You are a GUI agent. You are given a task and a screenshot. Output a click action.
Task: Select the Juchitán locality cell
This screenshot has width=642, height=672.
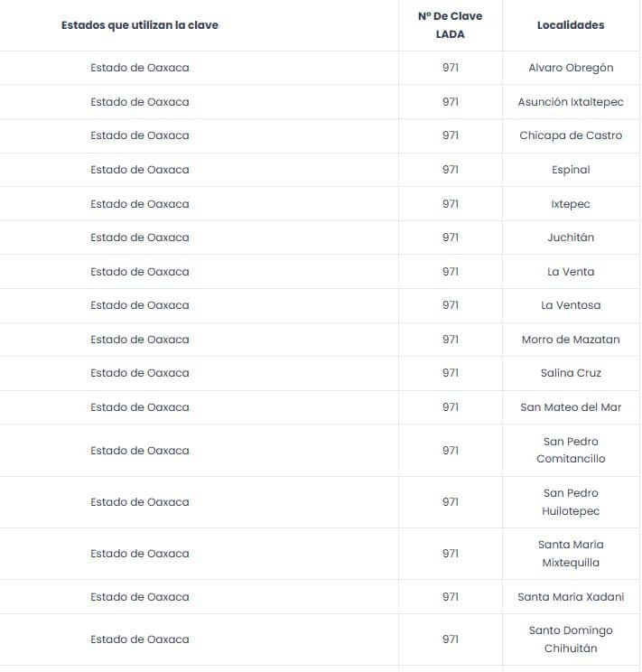pos(571,238)
